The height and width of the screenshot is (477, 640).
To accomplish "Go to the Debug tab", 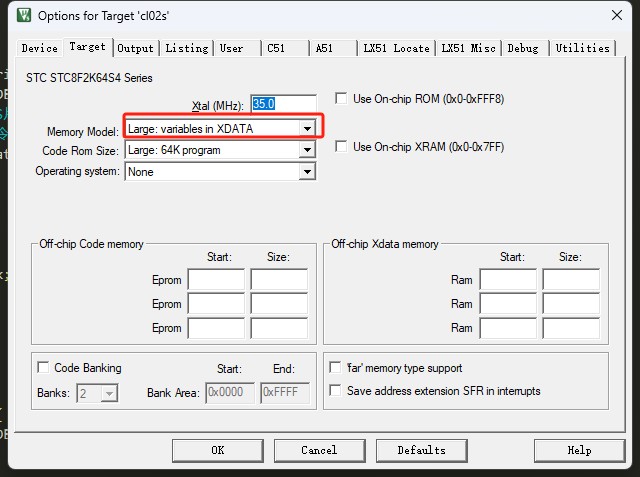I will 523,48.
